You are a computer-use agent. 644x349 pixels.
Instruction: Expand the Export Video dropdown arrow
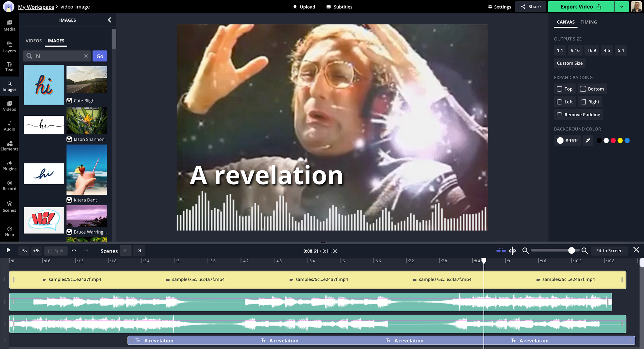[621, 7]
